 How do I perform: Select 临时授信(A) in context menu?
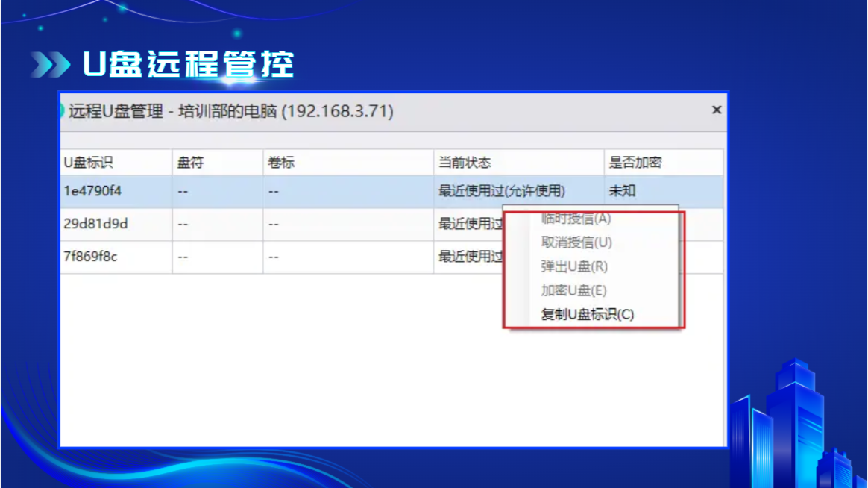click(x=576, y=219)
